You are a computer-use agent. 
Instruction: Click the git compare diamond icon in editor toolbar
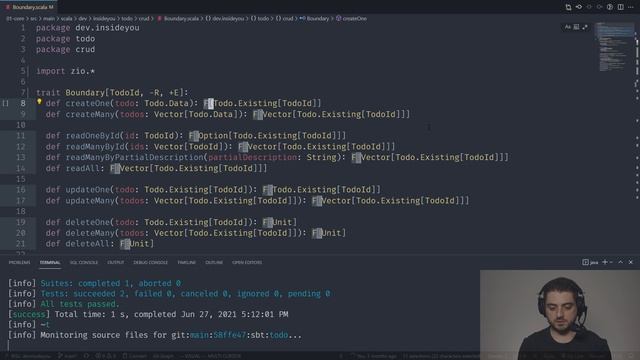[x=579, y=7]
